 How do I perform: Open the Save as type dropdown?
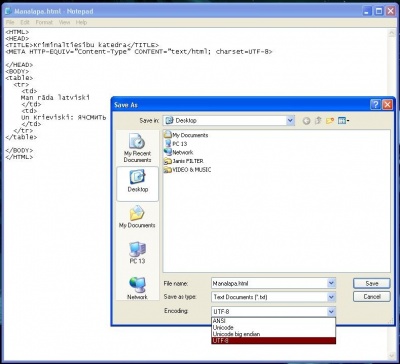pyautogui.click(x=331, y=297)
